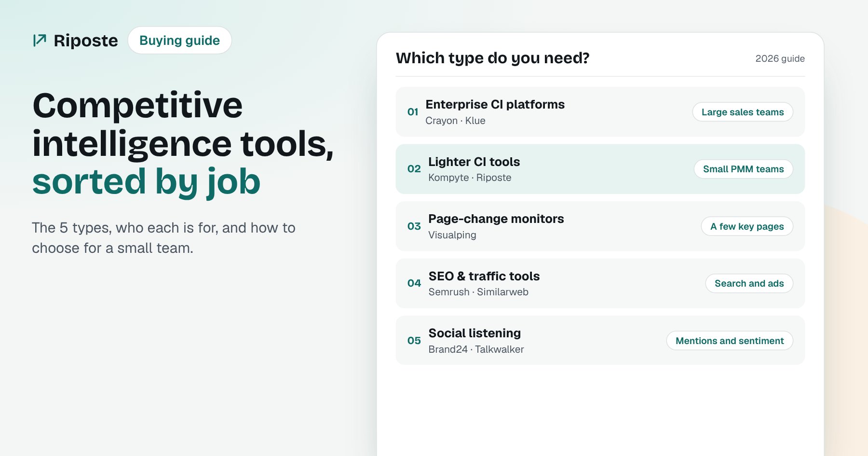
Task: Select the Large sales teams tag
Action: point(743,112)
